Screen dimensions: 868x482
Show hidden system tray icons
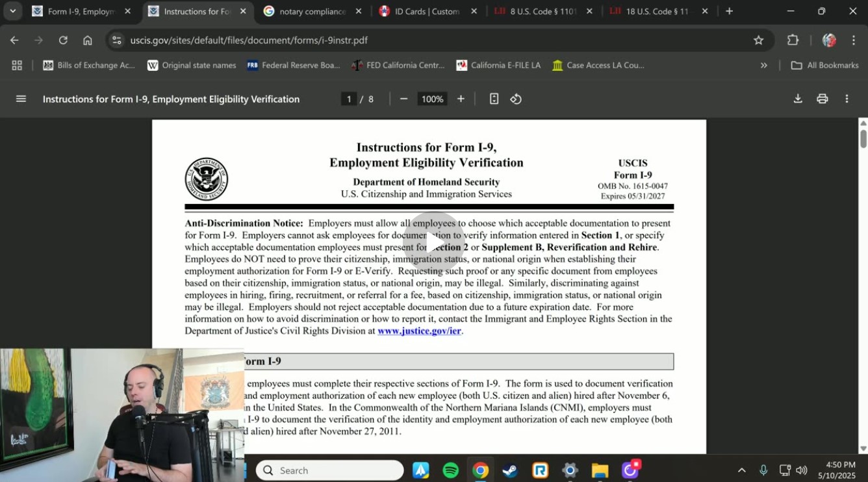pos(741,470)
